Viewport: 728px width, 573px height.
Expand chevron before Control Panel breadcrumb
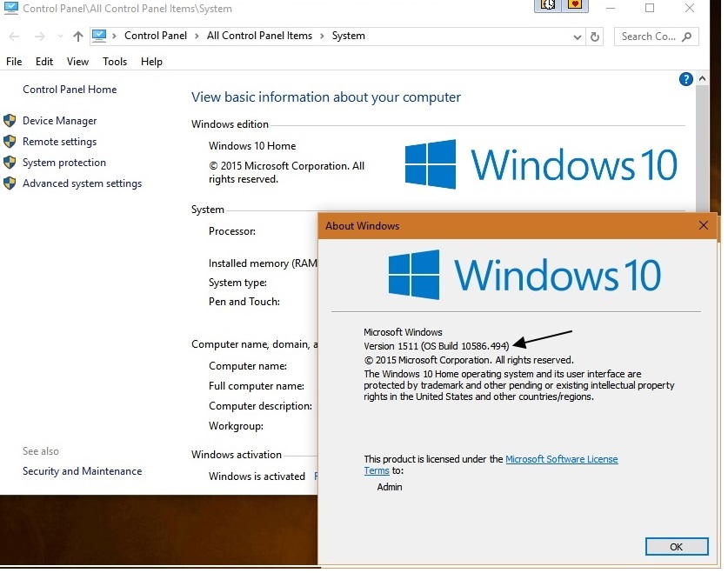(114, 37)
